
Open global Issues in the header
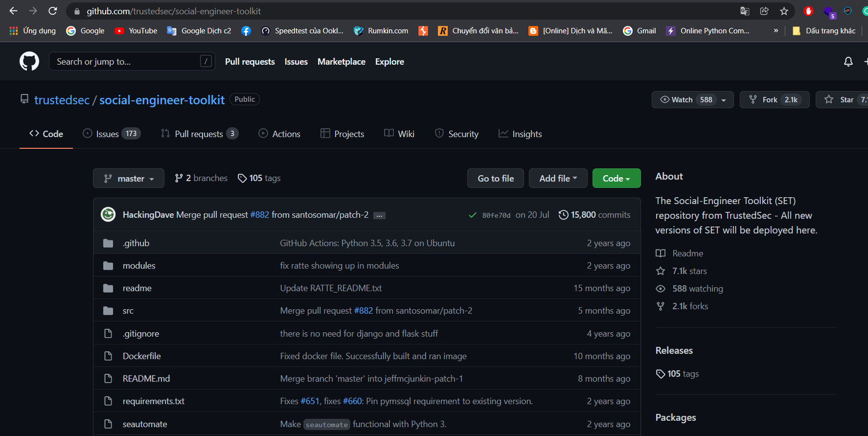tap(296, 62)
